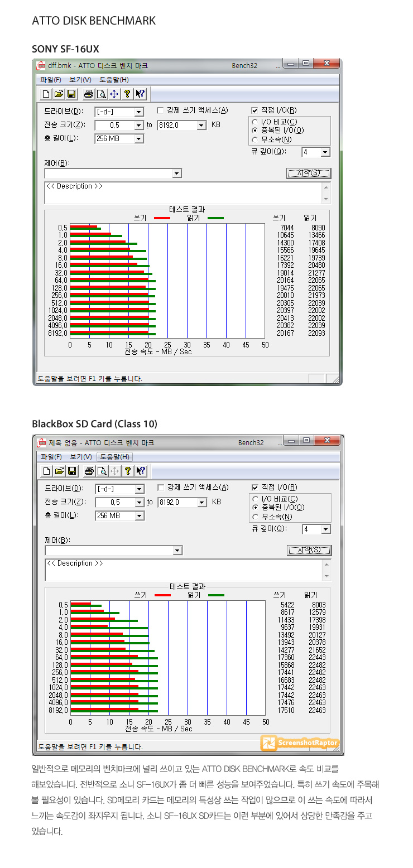The height and width of the screenshot is (868, 413).
Task: Click four-arrow move icon in dff.bmk window
Action: [x=114, y=94]
